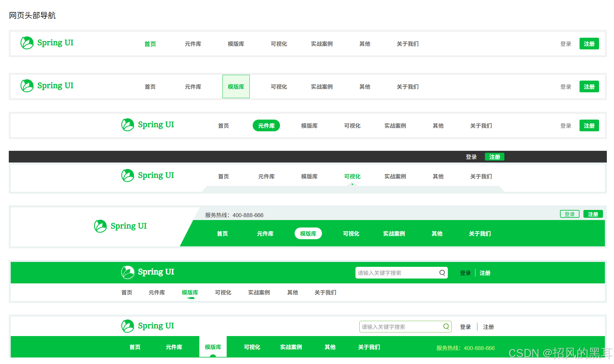The image size is (614, 364).
Task: Open 其他 in the third navbar
Action: coord(438,126)
